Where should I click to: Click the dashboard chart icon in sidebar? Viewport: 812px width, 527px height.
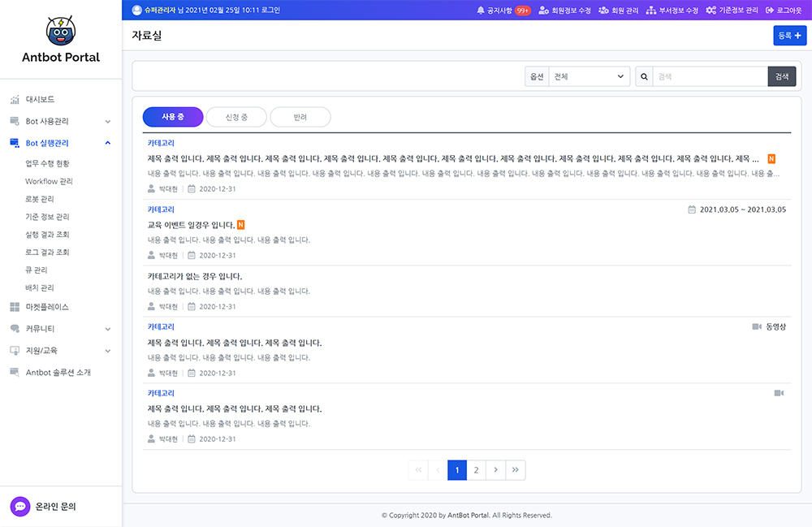[15, 100]
